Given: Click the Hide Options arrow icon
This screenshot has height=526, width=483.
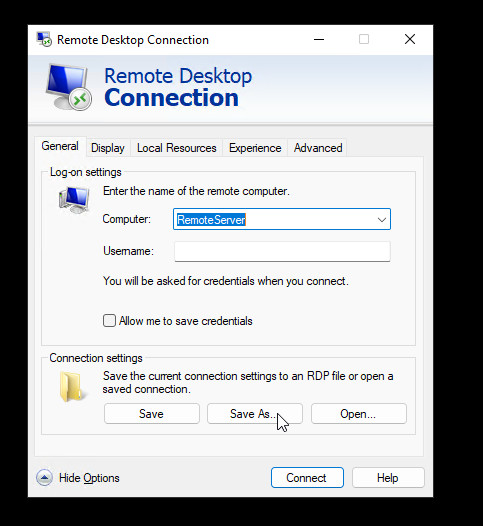Looking at the screenshot, I should coord(44,477).
